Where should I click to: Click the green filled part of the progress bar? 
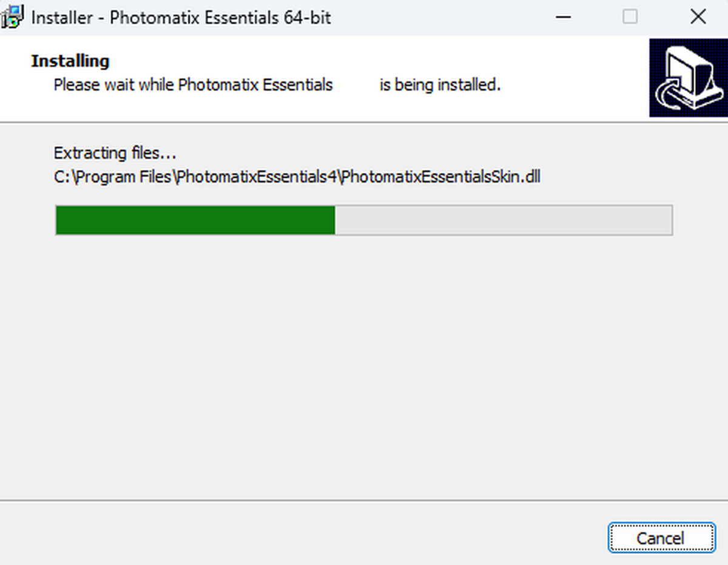click(195, 220)
